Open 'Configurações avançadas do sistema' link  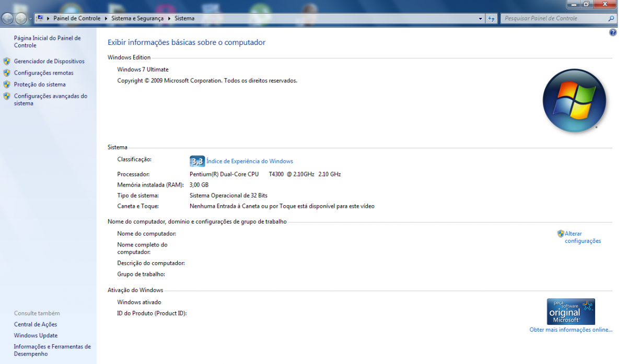tap(51, 100)
